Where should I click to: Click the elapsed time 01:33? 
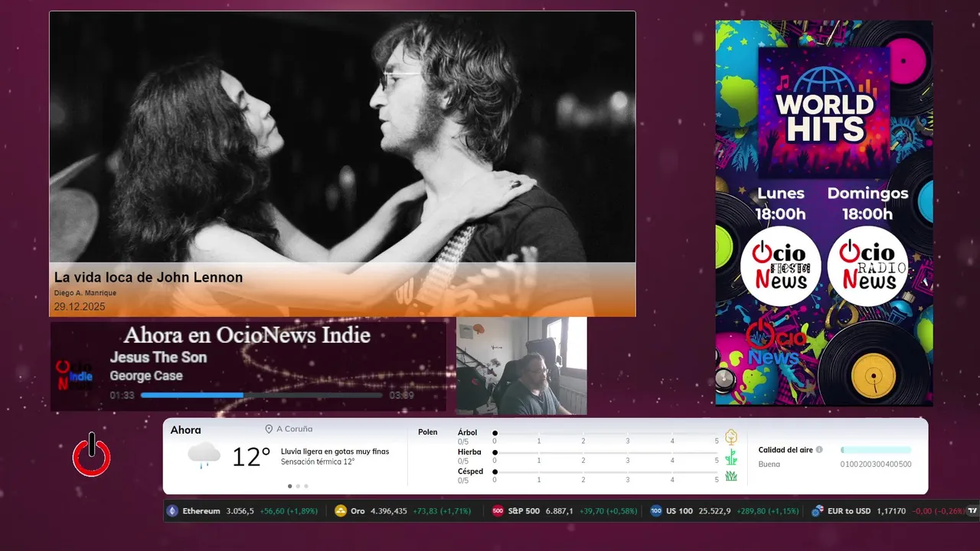(x=122, y=396)
